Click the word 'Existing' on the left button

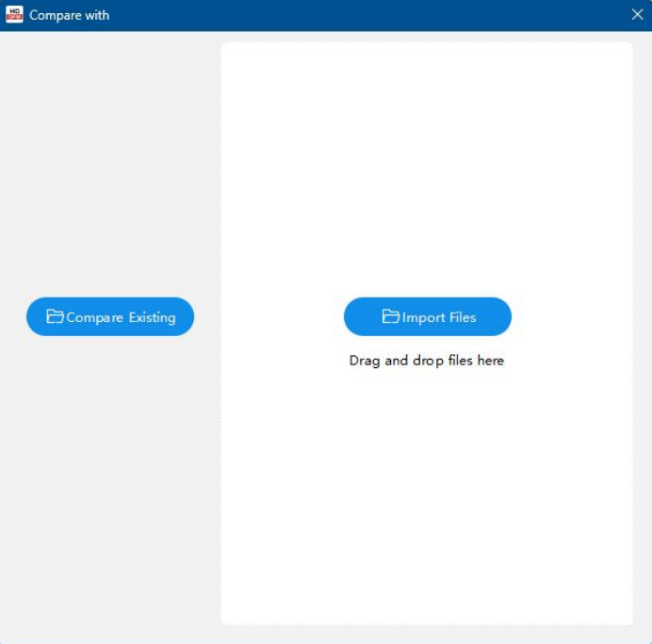click(x=152, y=318)
